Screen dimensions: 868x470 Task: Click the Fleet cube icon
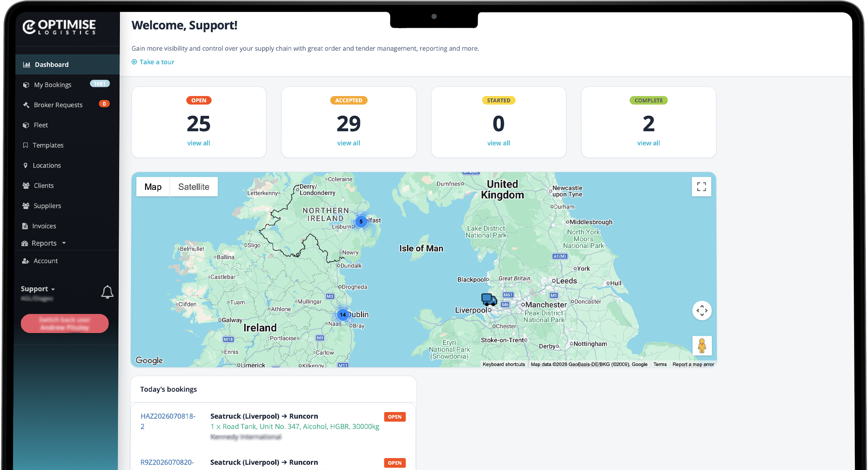[26, 125]
